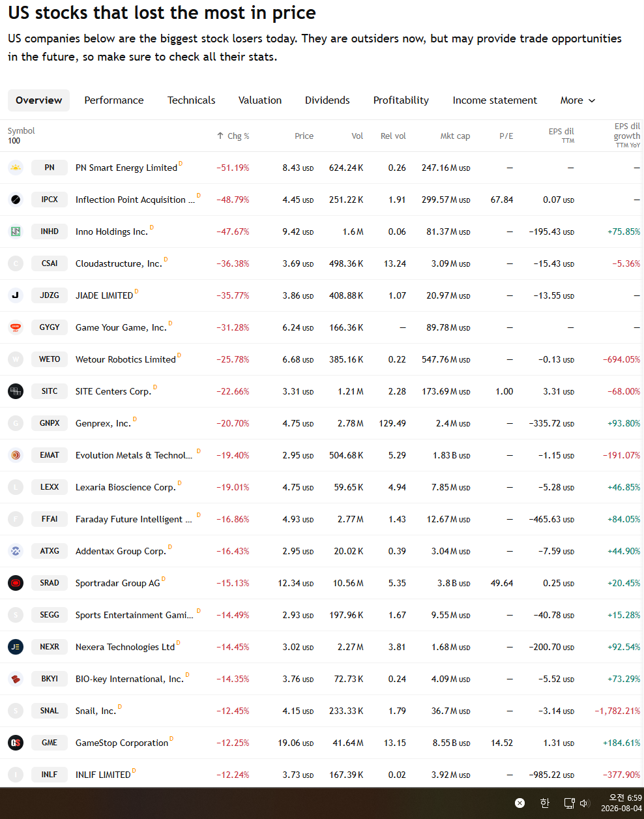This screenshot has width=644, height=819.
Task: Open the Inno Holdings Inc. link
Action: click(x=111, y=231)
